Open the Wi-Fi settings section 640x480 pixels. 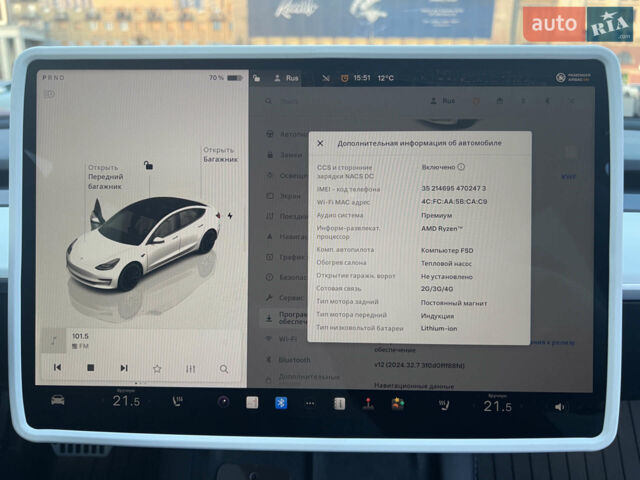pos(281,339)
